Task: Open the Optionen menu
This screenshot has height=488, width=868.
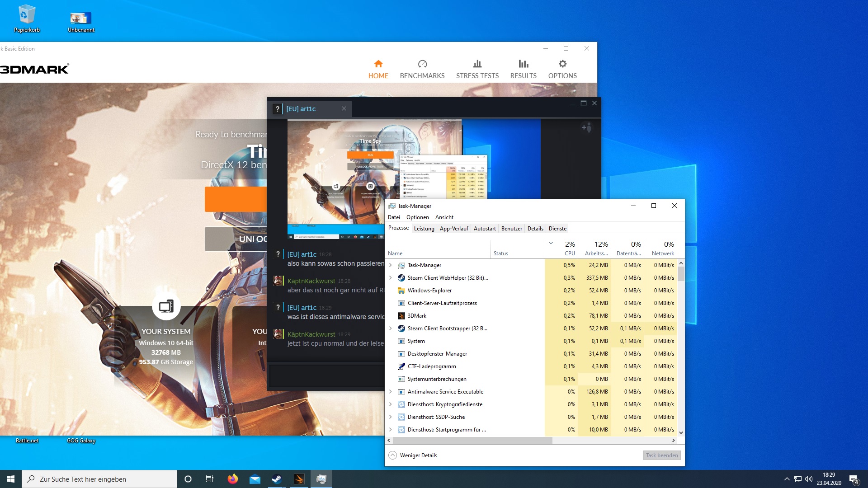Action: click(417, 217)
